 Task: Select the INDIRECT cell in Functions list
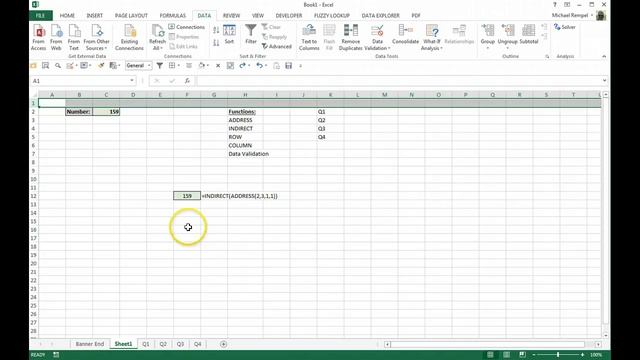[x=245, y=129]
